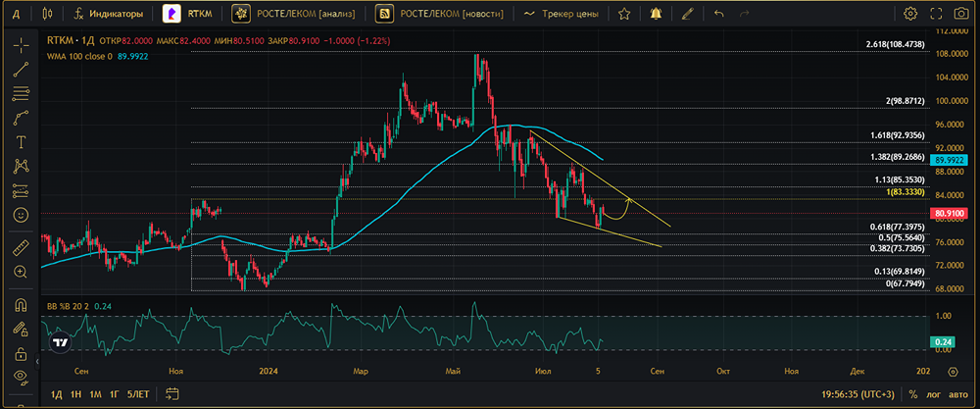This screenshot has height=409, width=980.
Task: Set the chart range to 5ЛЕТ
Action: click(139, 394)
